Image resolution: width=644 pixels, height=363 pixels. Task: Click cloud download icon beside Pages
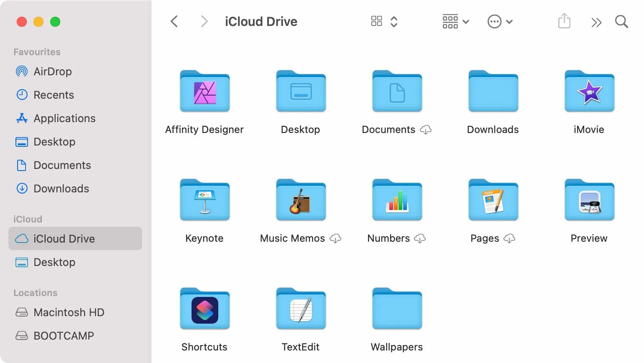click(509, 239)
